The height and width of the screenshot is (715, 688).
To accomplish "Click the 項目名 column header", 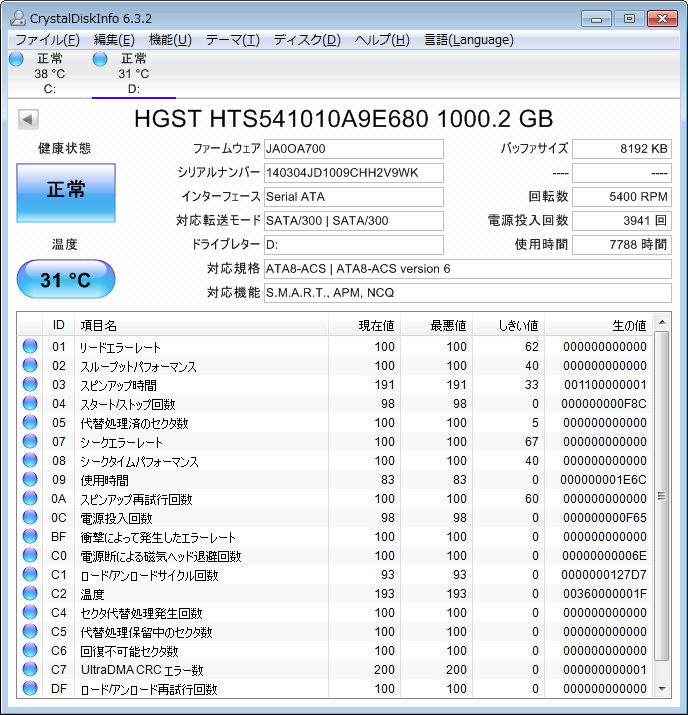I will (x=202, y=325).
